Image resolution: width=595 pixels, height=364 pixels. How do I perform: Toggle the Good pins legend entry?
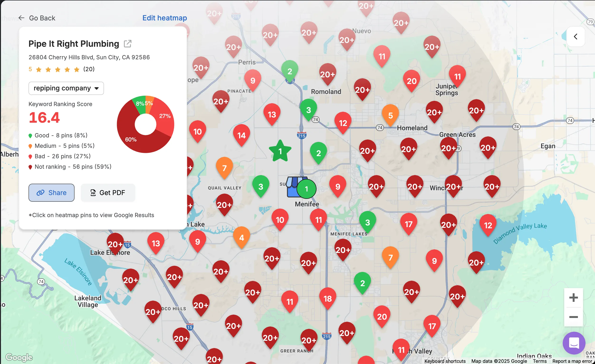point(61,135)
